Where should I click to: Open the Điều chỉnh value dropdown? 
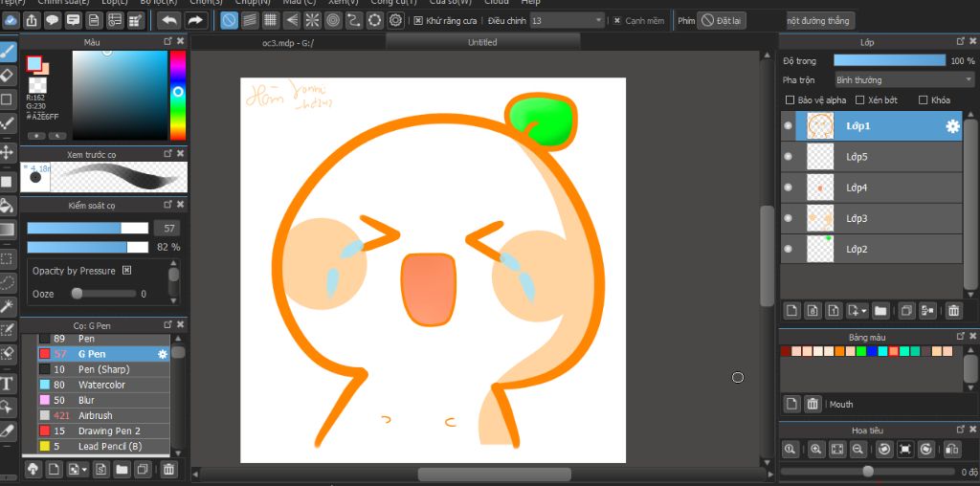point(567,21)
